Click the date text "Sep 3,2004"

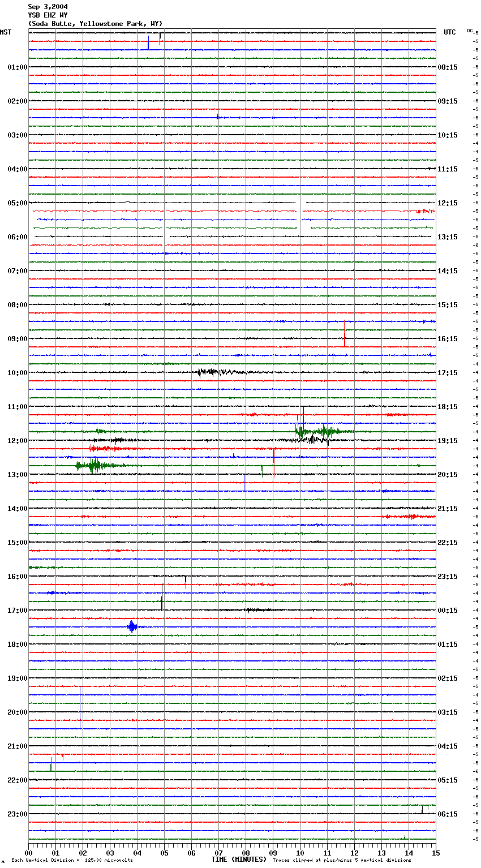[x=48, y=7]
